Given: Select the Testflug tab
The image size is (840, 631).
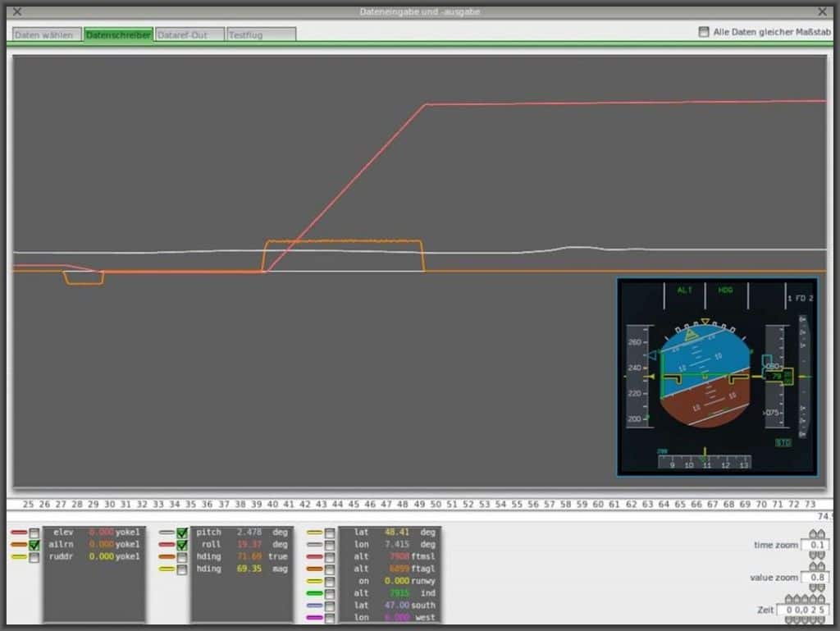Looking at the screenshot, I should (x=261, y=35).
